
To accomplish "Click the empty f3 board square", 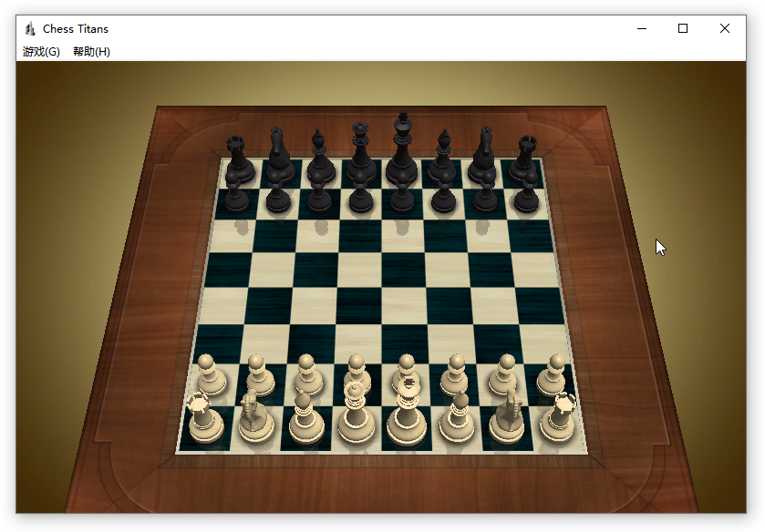I will click(451, 343).
